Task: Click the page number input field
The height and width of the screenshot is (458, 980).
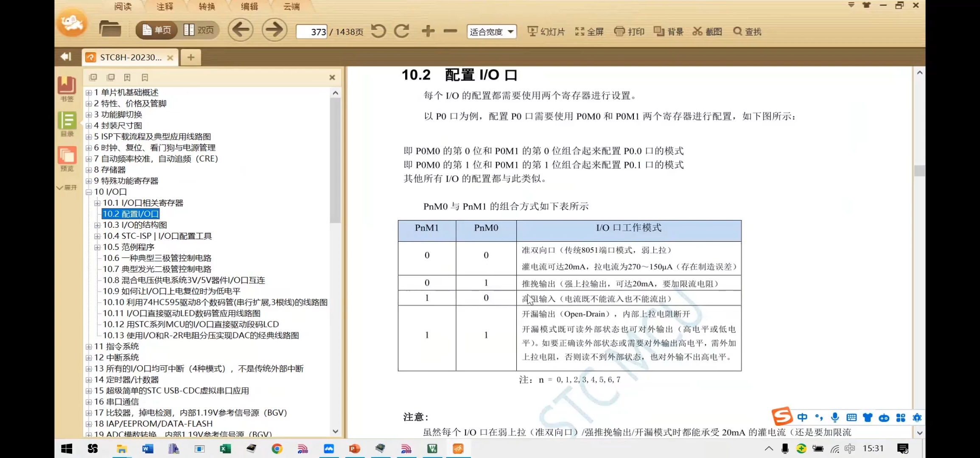Action: [x=311, y=32]
